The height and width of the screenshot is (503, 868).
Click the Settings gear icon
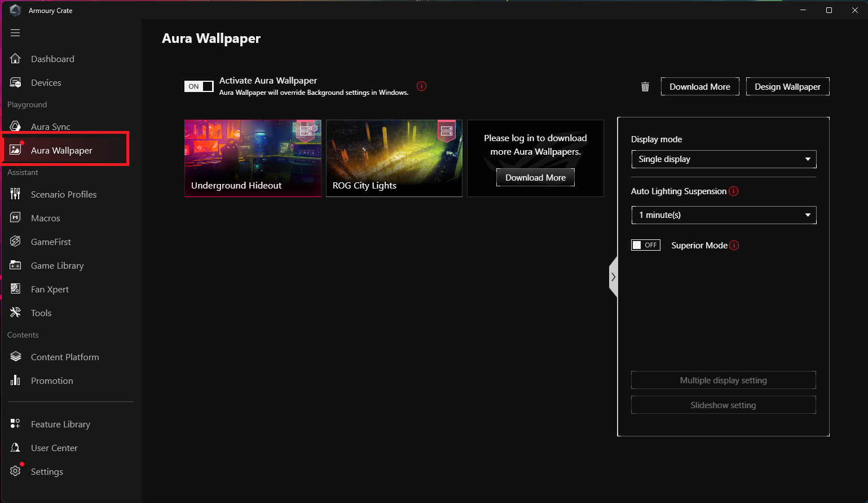[x=15, y=471]
